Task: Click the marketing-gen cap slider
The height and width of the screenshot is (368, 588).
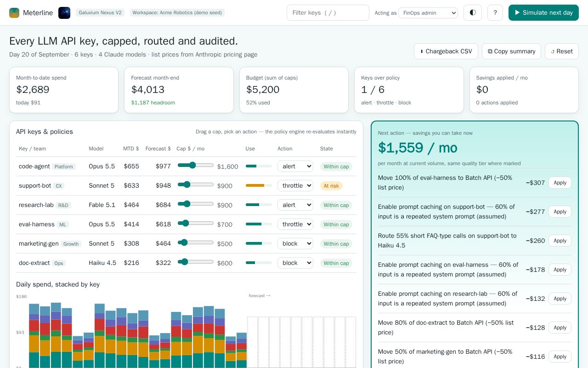Action: (196, 242)
